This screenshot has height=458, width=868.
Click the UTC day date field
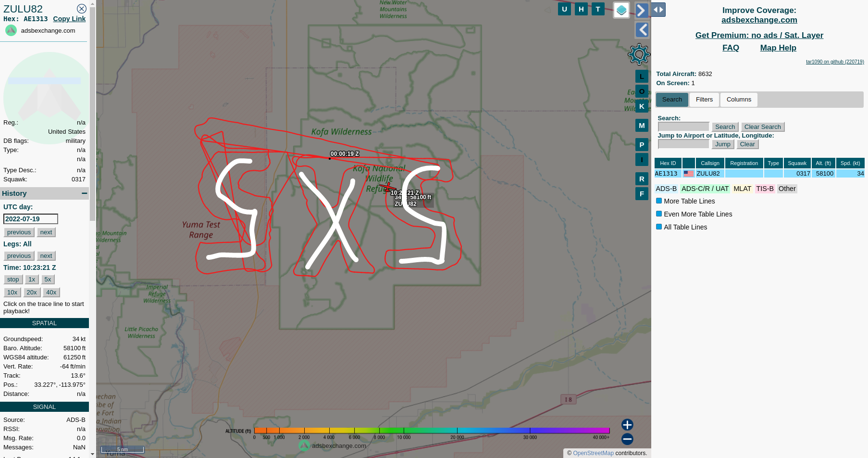[x=31, y=219]
